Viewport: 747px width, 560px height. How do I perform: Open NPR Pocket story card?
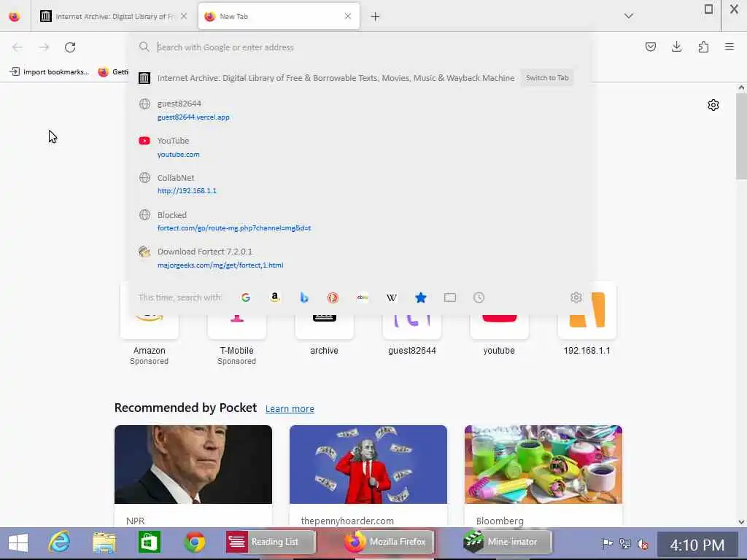point(193,475)
